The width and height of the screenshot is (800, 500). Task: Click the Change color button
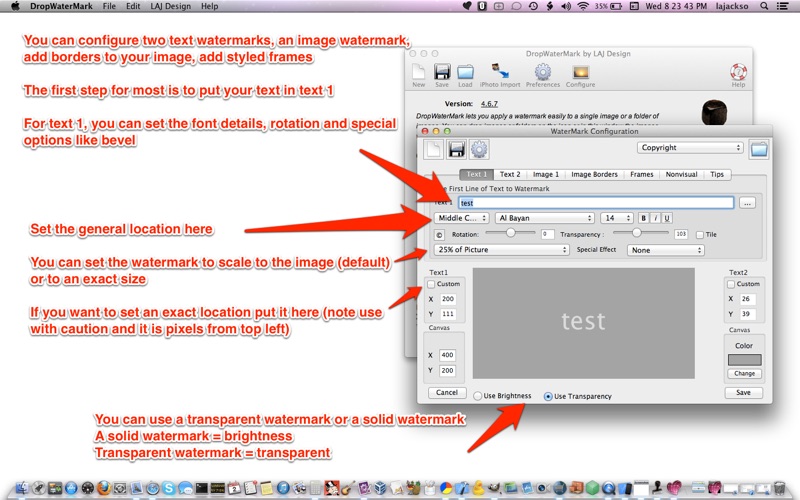tap(744, 373)
